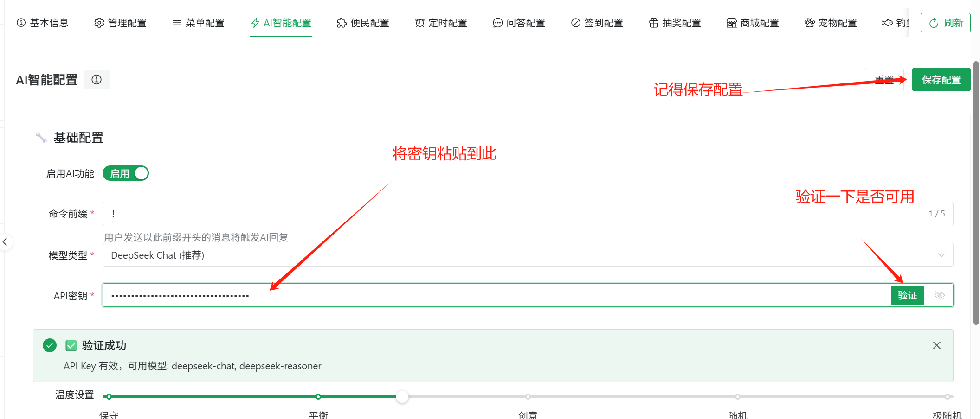
Task: Click the hamburger icon of 菜单配置
Action: pos(177,23)
